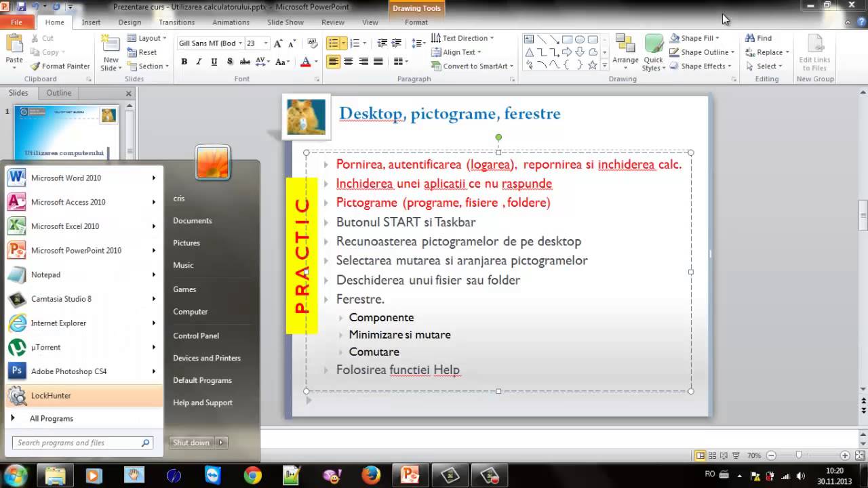Screen dimensions: 868x488
Task: Select the Oval shape in gallery
Action: tap(580, 39)
